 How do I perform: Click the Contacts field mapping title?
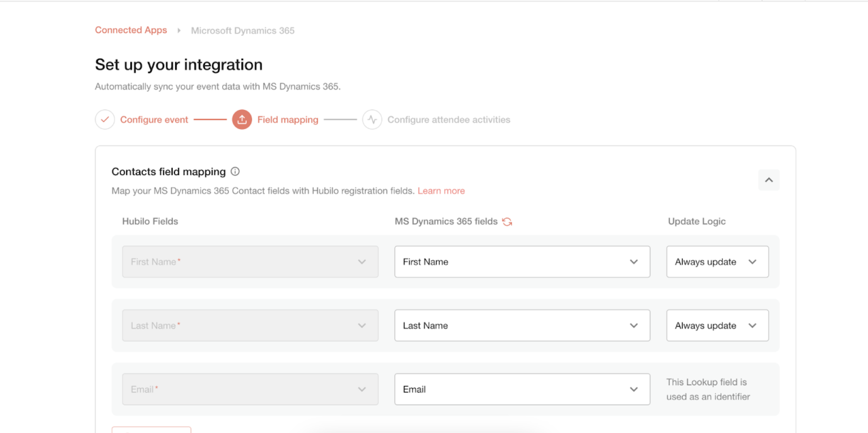point(169,172)
